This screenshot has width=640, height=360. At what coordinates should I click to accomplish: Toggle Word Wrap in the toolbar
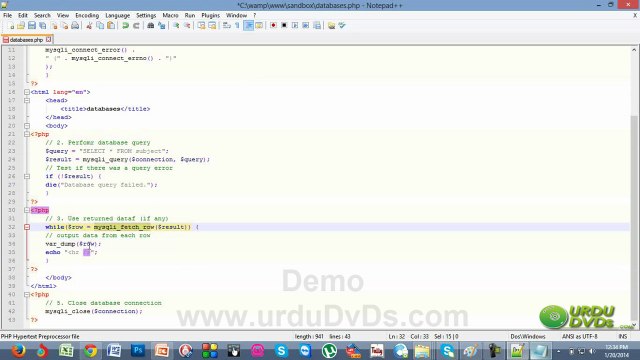click(x=227, y=26)
